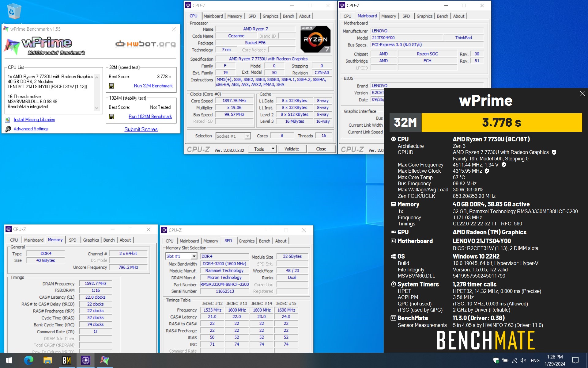Click the Advanced Settings wrench icon

coord(8,129)
